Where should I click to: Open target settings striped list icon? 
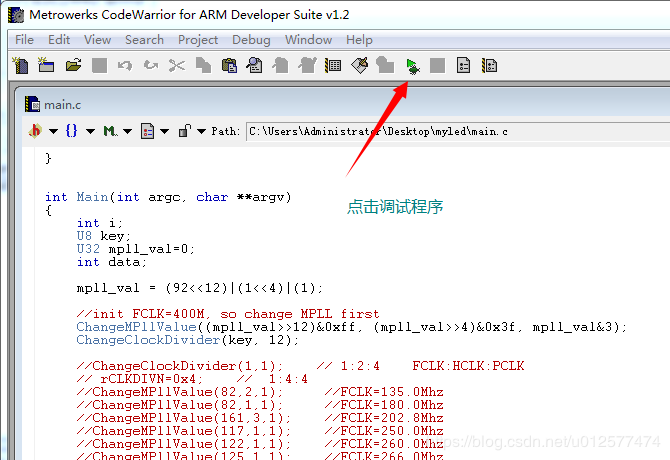click(x=333, y=65)
